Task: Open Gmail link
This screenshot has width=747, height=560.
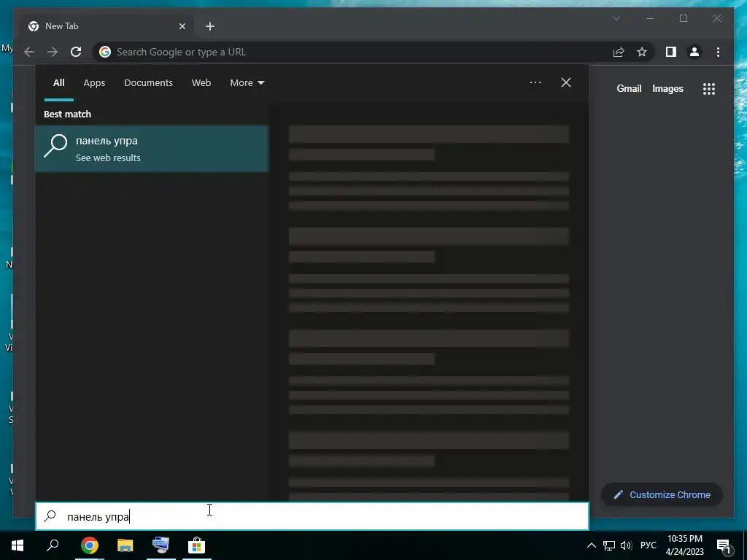Action: point(629,88)
